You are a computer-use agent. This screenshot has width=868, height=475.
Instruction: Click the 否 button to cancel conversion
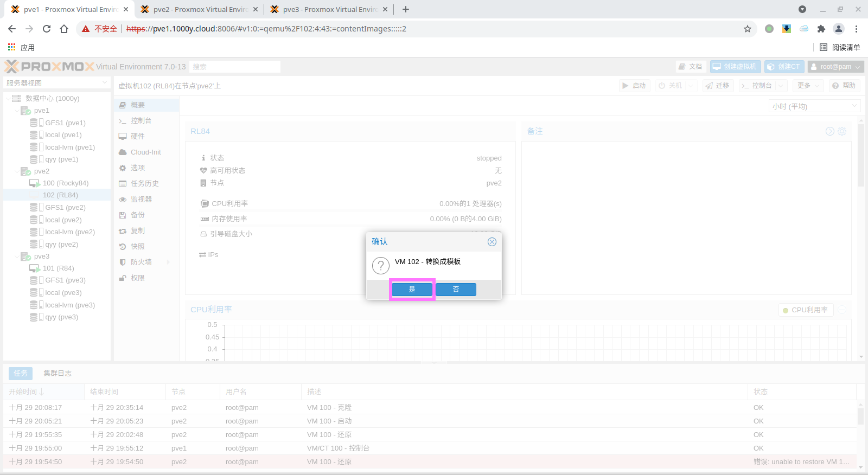tap(456, 290)
